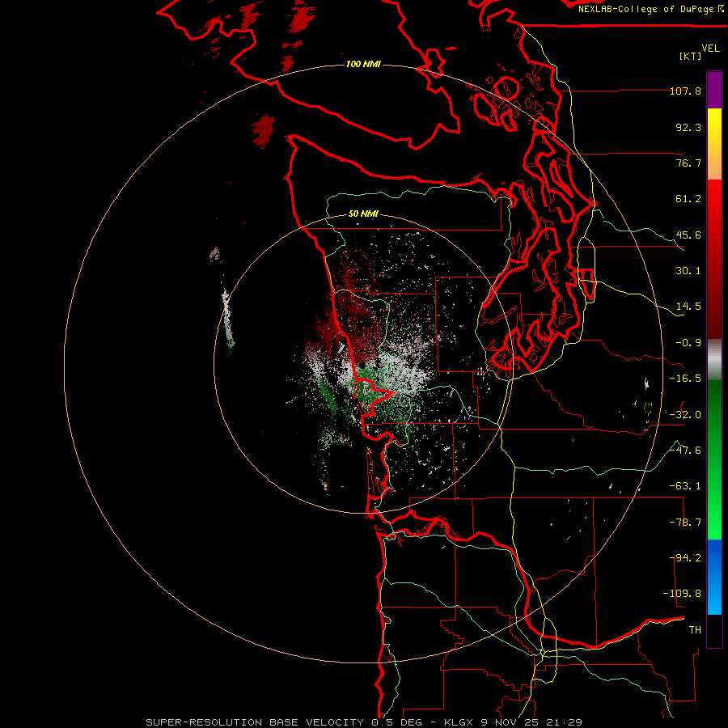The width and height of the screenshot is (728, 728).
Task: Select the -109.8 scale value
Action: click(x=682, y=594)
